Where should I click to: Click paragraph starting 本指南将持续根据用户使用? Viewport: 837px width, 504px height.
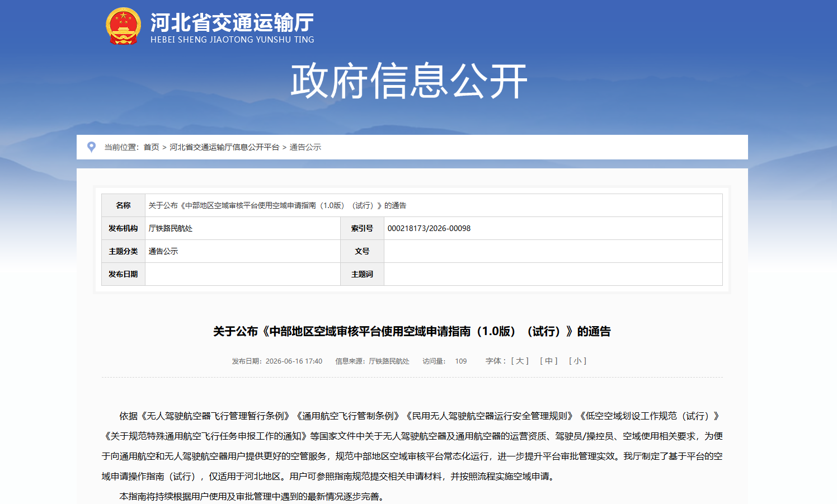point(253,496)
